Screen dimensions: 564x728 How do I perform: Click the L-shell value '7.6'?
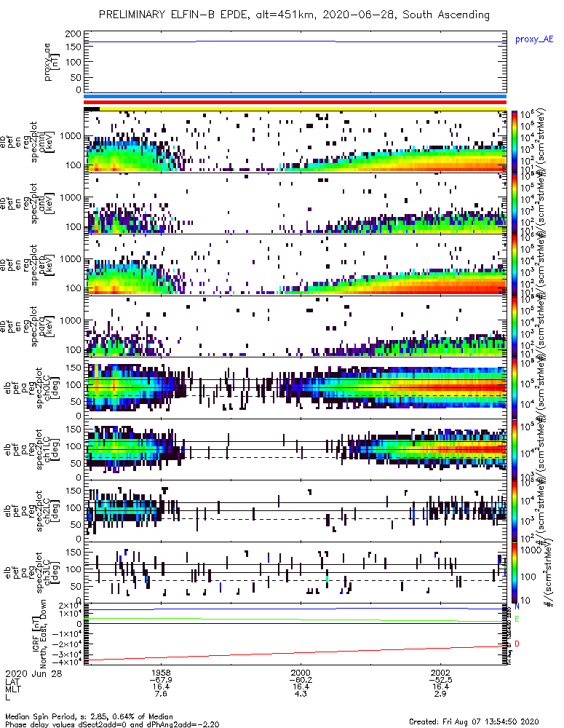click(161, 694)
